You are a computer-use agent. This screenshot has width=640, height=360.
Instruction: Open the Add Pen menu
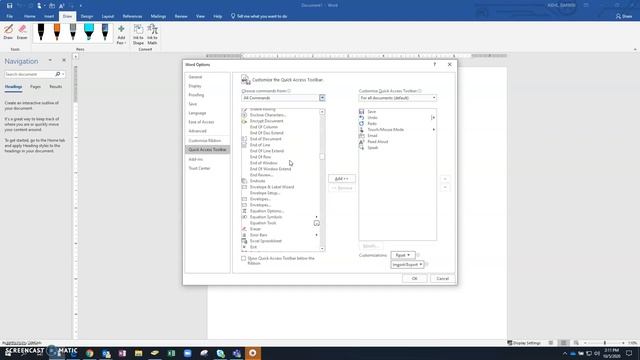121,35
